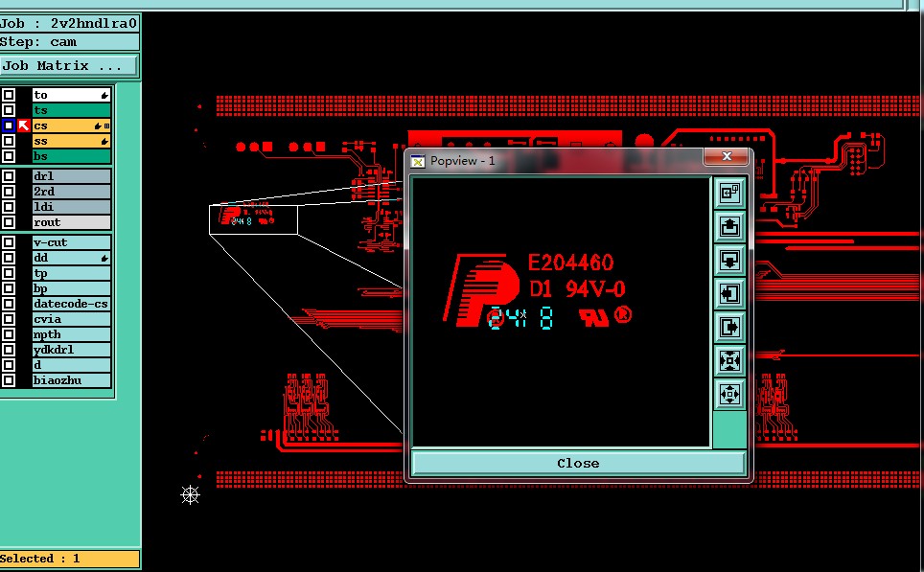Click the hand icon on the 'to' layer

click(x=104, y=95)
